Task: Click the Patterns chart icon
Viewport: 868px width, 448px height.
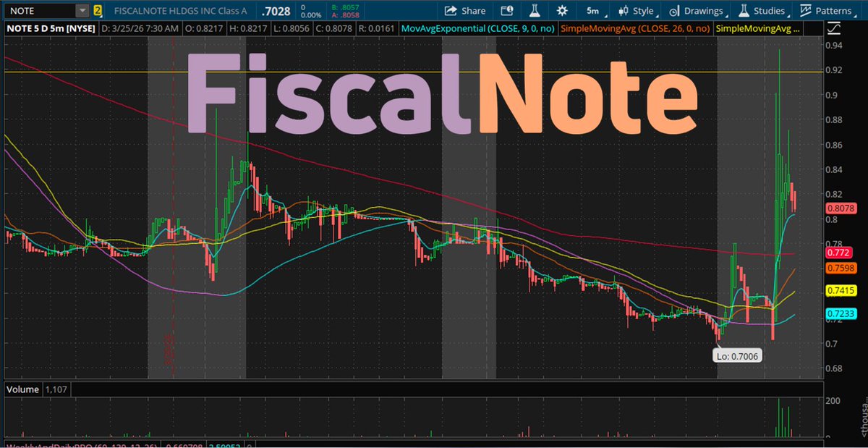Action: (x=805, y=11)
